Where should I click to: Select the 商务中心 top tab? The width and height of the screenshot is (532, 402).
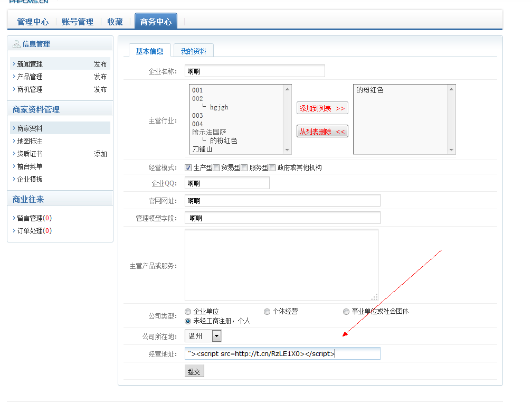pos(156,21)
